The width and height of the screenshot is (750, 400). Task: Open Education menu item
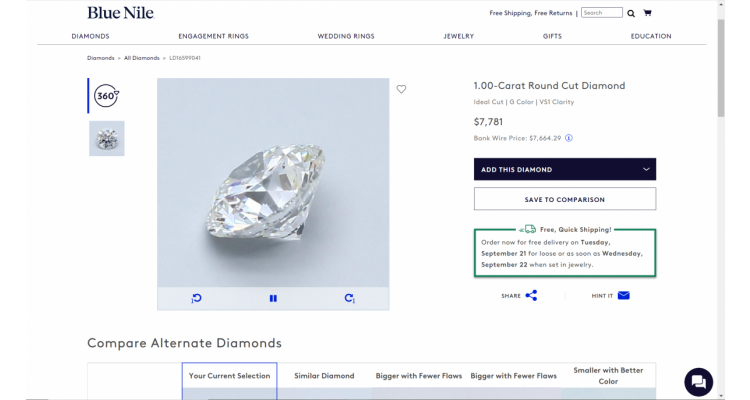pyautogui.click(x=651, y=36)
